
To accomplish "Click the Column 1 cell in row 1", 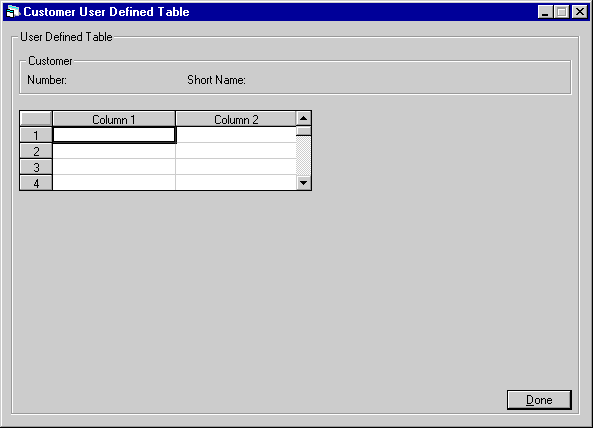I will click(114, 135).
